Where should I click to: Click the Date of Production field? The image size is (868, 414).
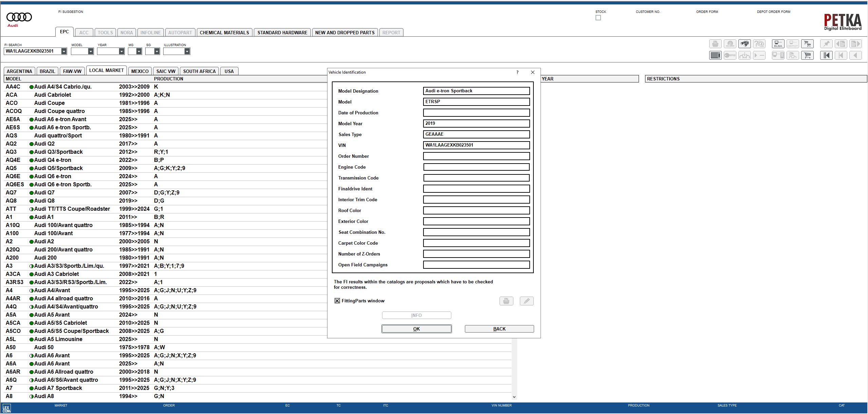476,113
